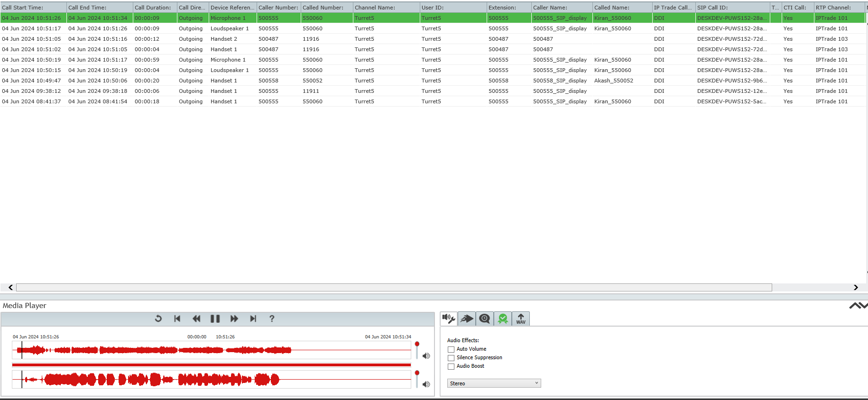Open media player help question mark

(x=272, y=318)
